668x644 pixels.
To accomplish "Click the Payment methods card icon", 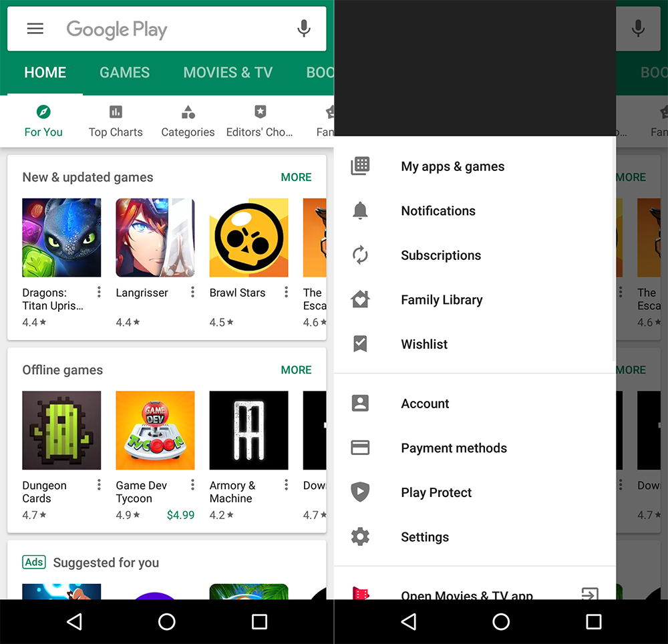I will [x=360, y=448].
